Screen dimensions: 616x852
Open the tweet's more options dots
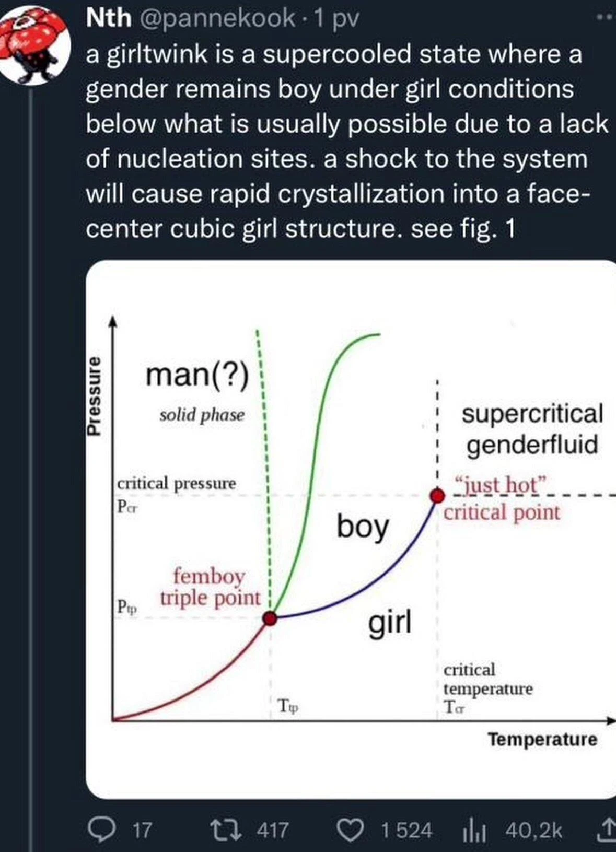[x=606, y=18]
